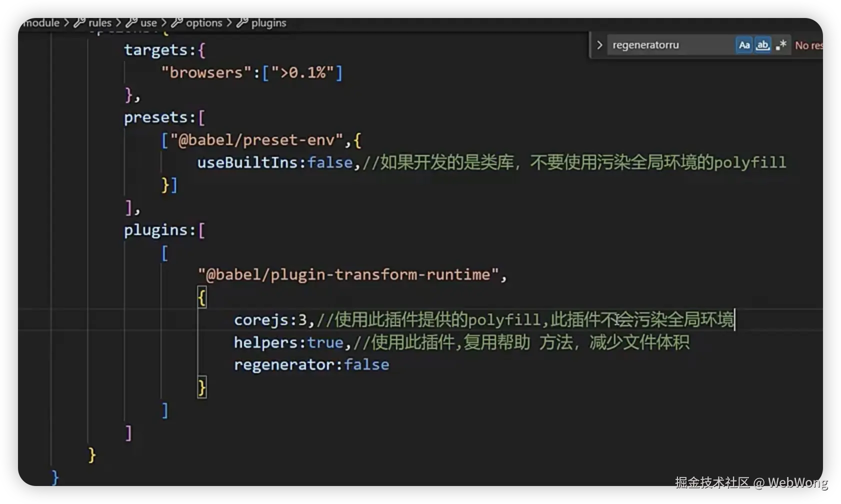Open the plugins breadcrumb

tap(269, 23)
